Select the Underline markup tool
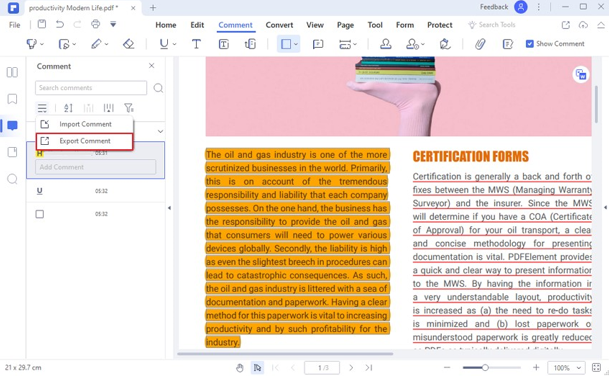This screenshot has width=609, height=377. click(164, 44)
